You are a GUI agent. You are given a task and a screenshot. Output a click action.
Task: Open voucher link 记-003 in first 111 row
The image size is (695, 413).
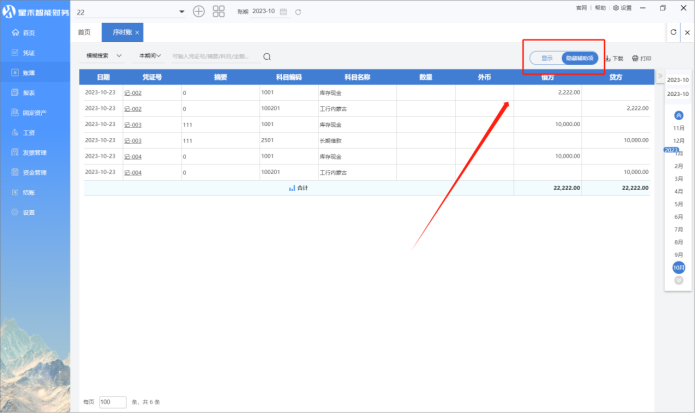pos(132,124)
